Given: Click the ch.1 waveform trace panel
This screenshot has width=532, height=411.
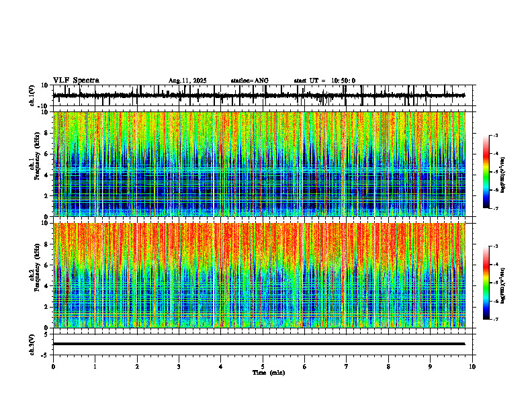Looking at the screenshot, I should (264, 95).
